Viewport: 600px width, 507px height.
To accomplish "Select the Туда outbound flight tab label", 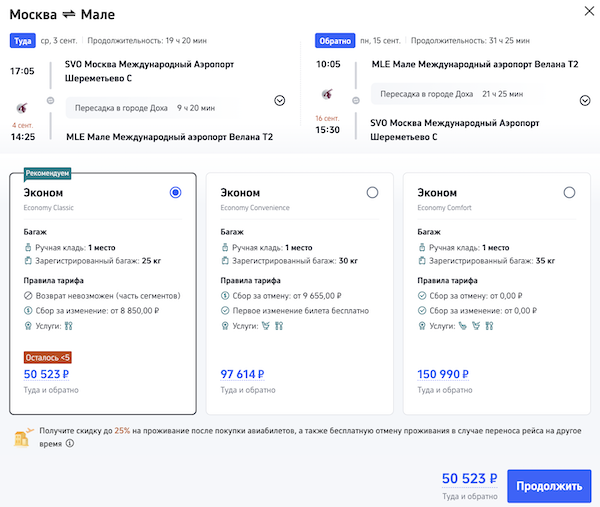I will click(x=22, y=41).
